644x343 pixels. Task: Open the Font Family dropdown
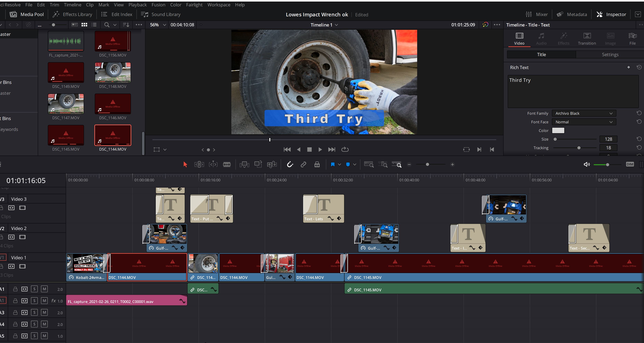tap(584, 113)
